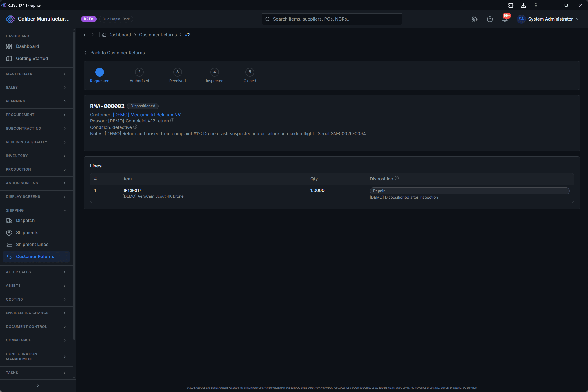The width and height of the screenshot is (588, 392).
Task: Click the download icon in title bar
Action: click(523, 5)
